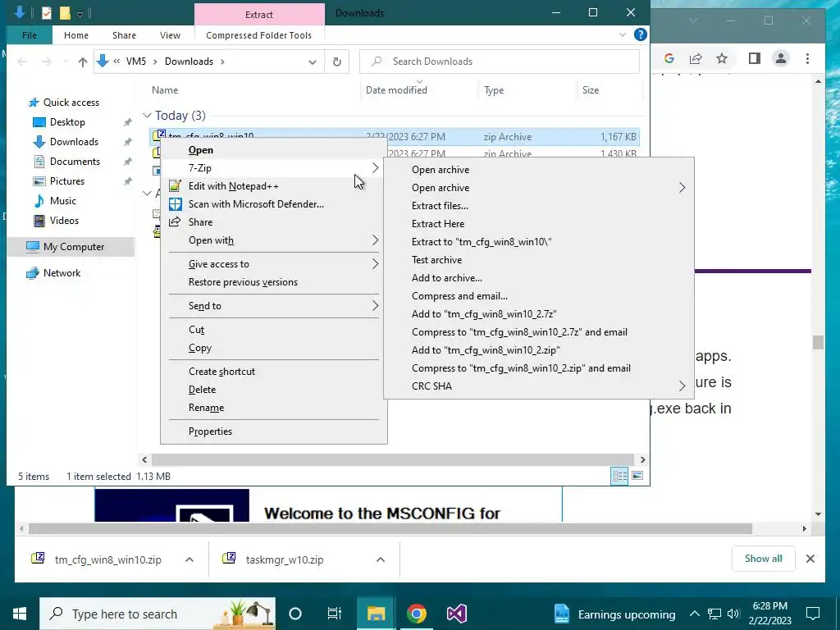Open Task View on taskbar
Viewport: 840px width, 630px height.
click(335, 614)
